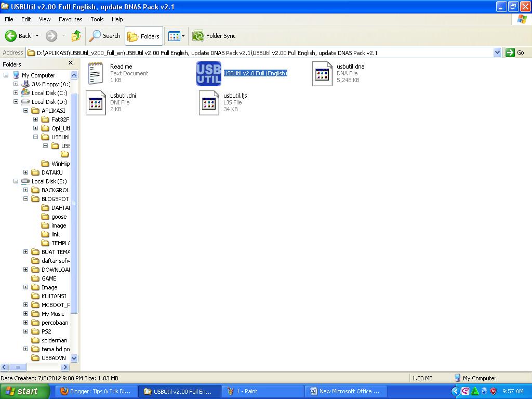Viewport: 532px width, 399px height.
Task: Select the GAME folder in tree
Action: pyautogui.click(x=44, y=278)
